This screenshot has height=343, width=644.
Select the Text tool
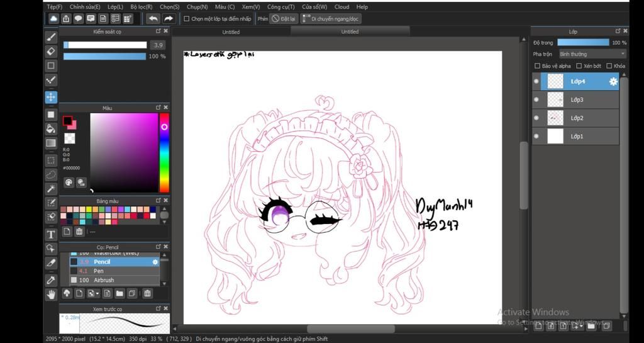51,235
